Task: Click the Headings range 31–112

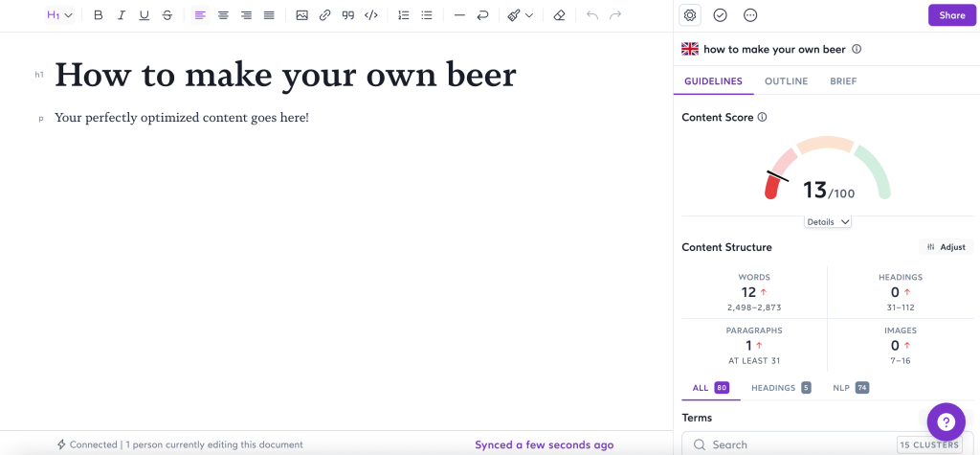Action: click(901, 307)
